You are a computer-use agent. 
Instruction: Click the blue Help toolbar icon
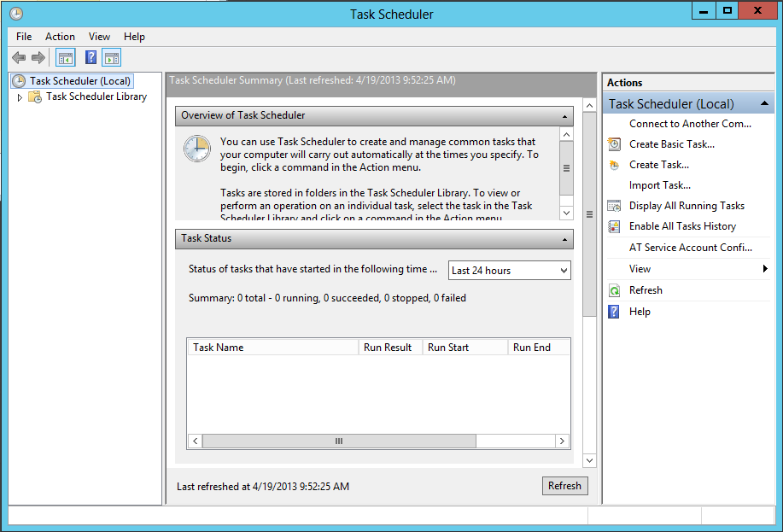tap(91, 58)
